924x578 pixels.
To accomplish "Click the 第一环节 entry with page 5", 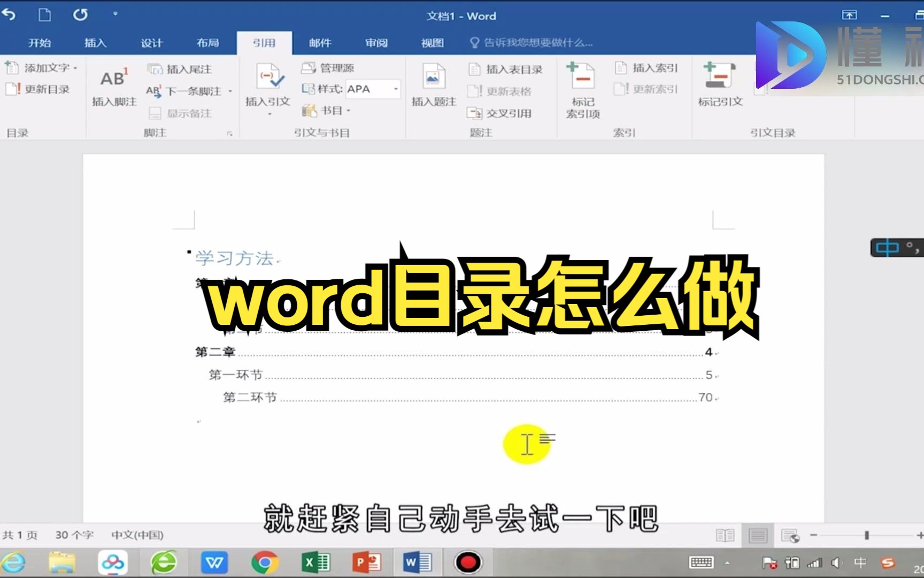I will [460, 375].
